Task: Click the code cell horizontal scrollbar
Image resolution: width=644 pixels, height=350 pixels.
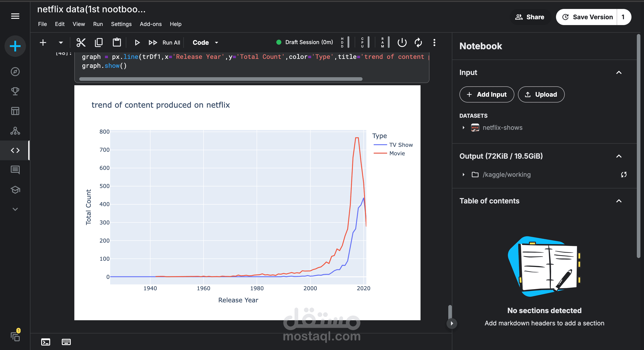Action: 221,79
